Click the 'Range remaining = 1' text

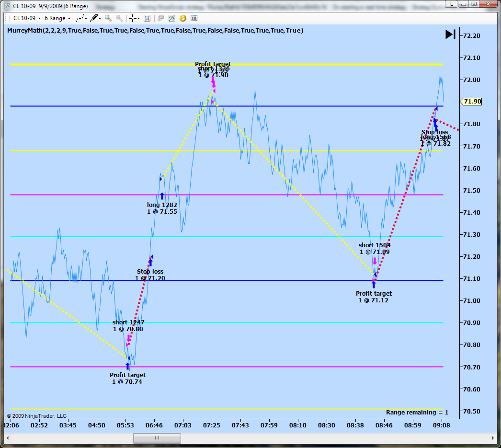(x=417, y=413)
